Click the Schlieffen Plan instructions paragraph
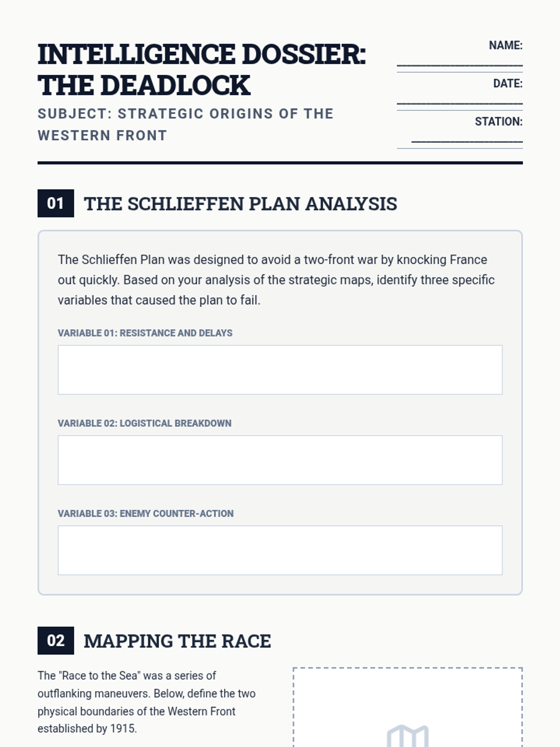 276,280
